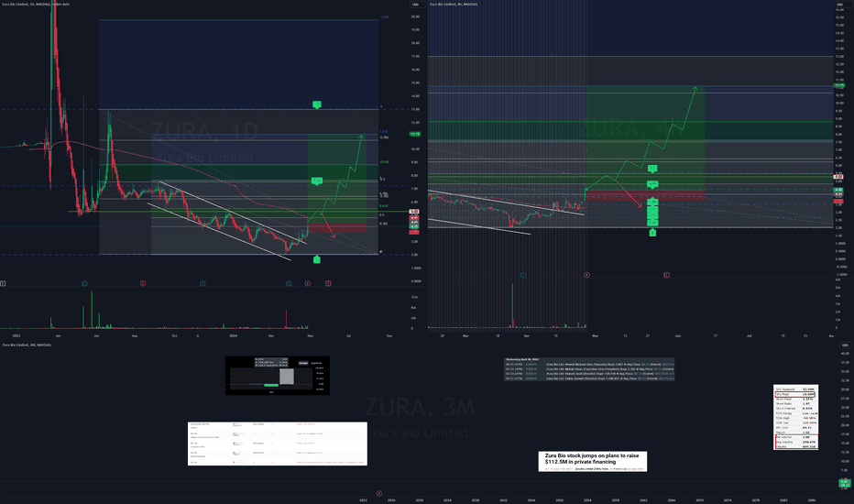
Task: Select the topmost green callout on the 4h chart
Action: point(651,169)
